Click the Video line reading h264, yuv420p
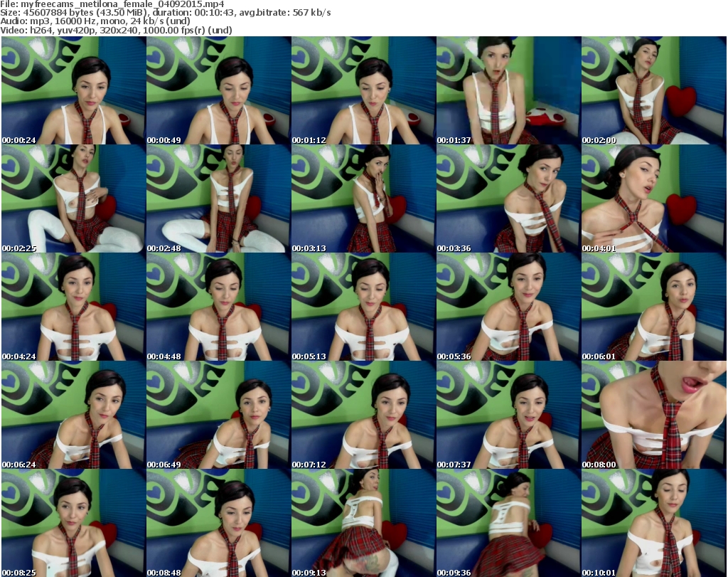The height and width of the screenshot is (577, 728). click(x=116, y=30)
